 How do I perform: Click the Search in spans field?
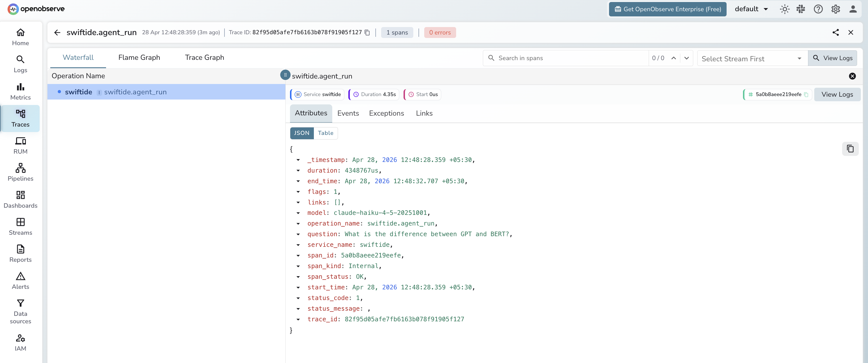[x=566, y=58]
